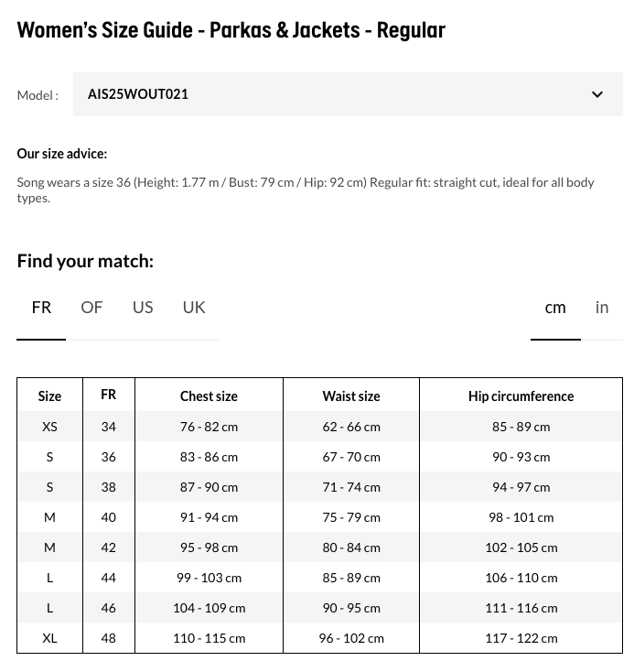
Task: Select the AIS25WOUT021 model combo box
Action: click(x=348, y=94)
